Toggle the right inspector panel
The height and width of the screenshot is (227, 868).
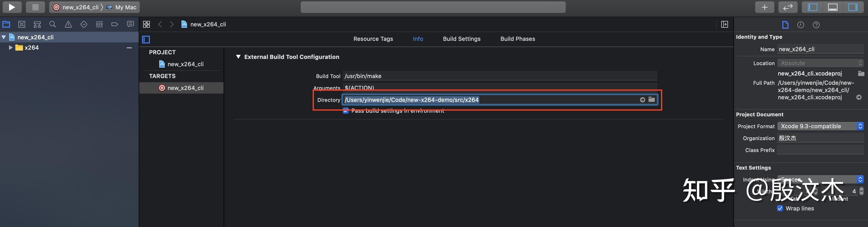click(852, 7)
